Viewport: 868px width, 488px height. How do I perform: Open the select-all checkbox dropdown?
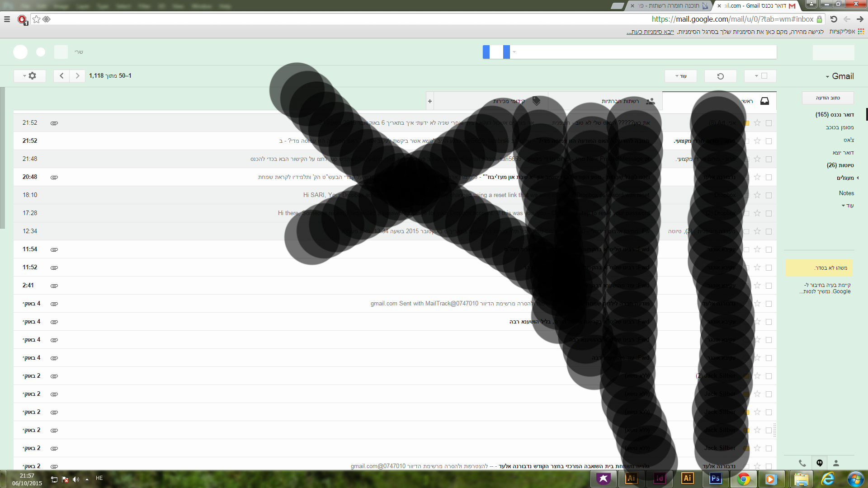point(756,76)
